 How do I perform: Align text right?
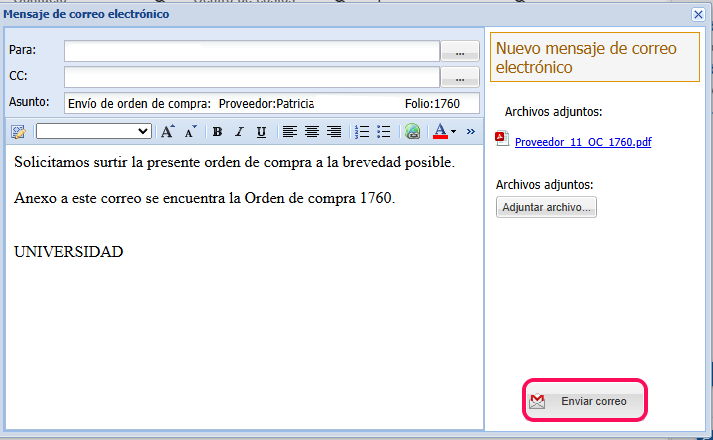334,132
